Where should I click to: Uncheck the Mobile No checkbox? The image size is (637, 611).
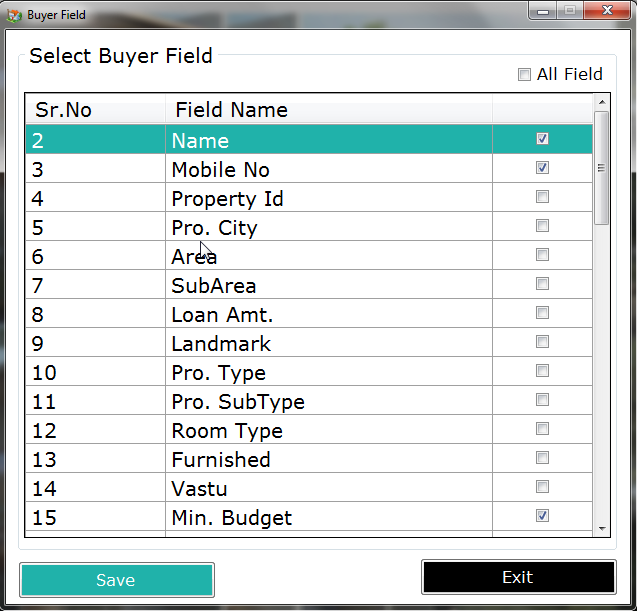pyautogui.click(x=542, y=168)
